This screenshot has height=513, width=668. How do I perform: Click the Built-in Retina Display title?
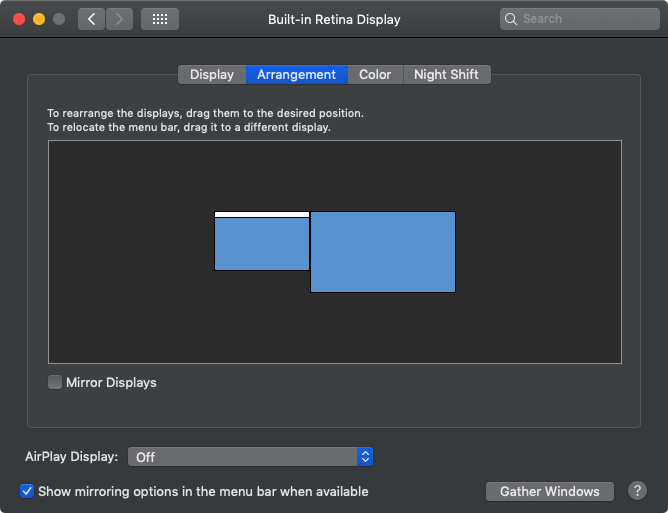[334, 20]
